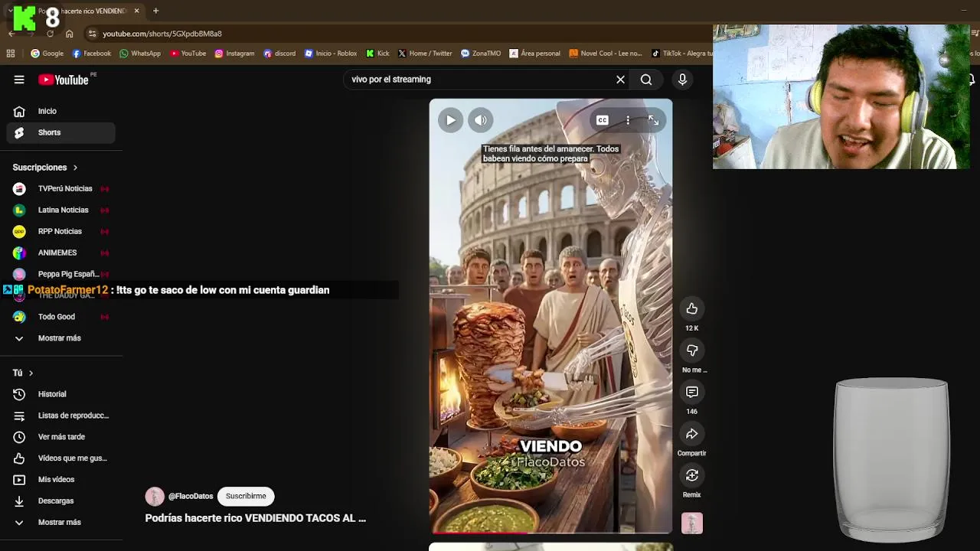Open the three-dot more options on Short
Screen dimensions: 980x551
628,120
